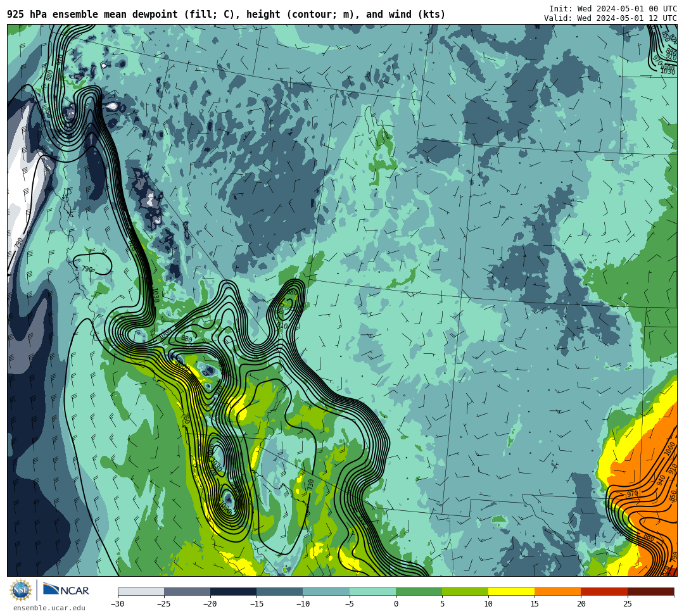Open the ensemble.ucar.edu link text
This screenshot has width=684, height=616.
49,608
